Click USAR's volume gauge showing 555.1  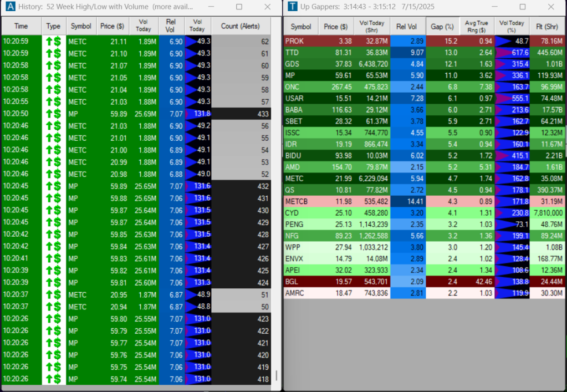click(512, 98)
